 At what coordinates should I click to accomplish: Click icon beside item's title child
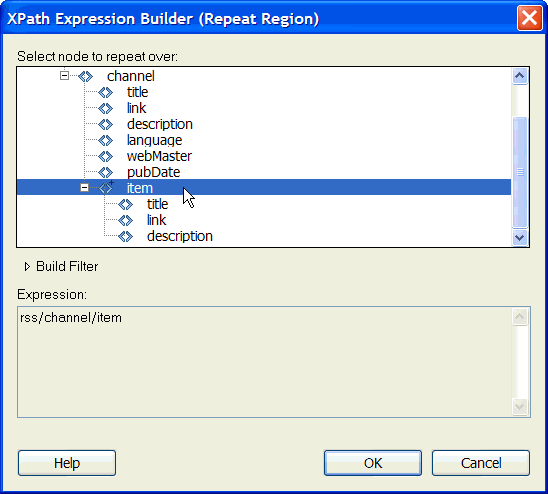(125, 204)
